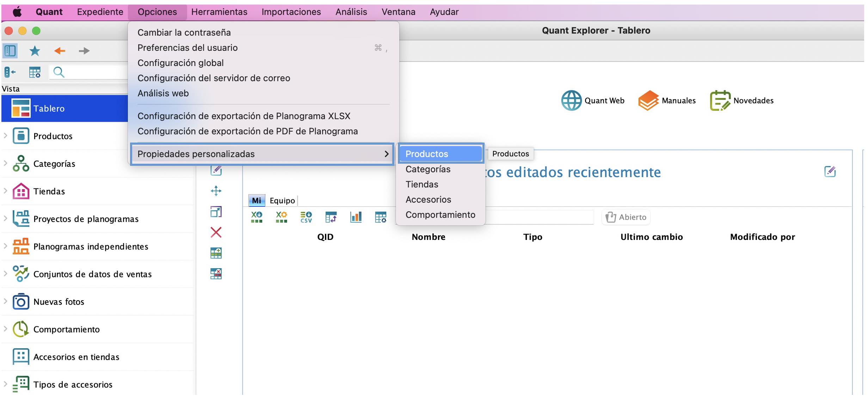Viewport: 868px width, 404px height.
Task: Open Configuración del servidor de correo
Action: click(x=263, y=78)
